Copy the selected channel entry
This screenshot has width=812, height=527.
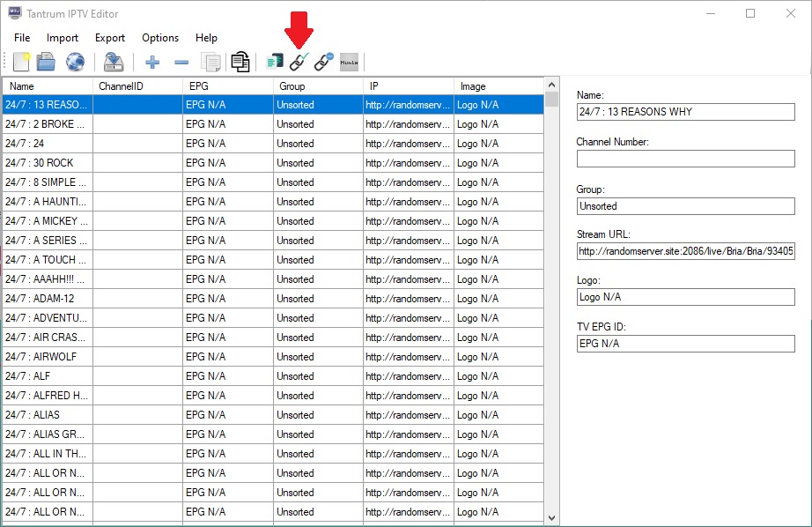pos(210,62)
